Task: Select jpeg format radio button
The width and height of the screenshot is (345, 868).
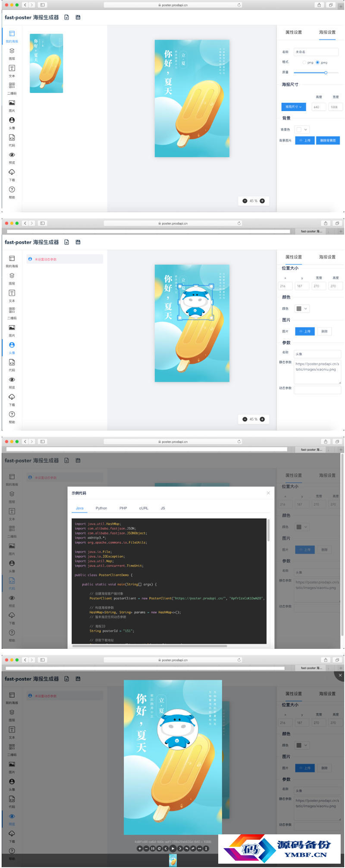Action: (318, 63)
